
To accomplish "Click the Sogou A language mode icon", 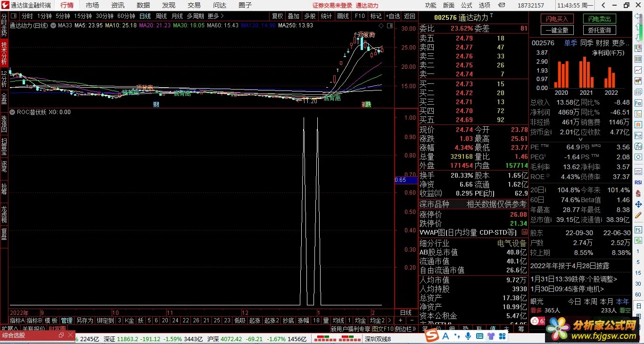I will coord(446,336).
